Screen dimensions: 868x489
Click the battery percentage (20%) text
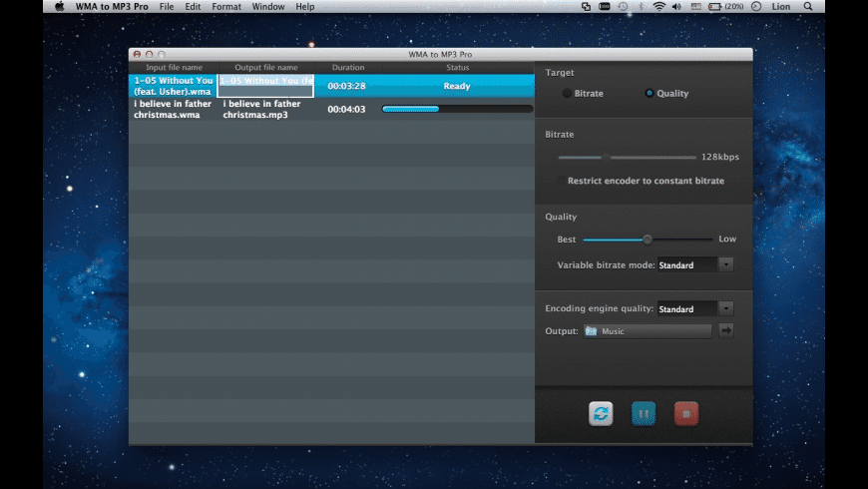tap(734, 7)
